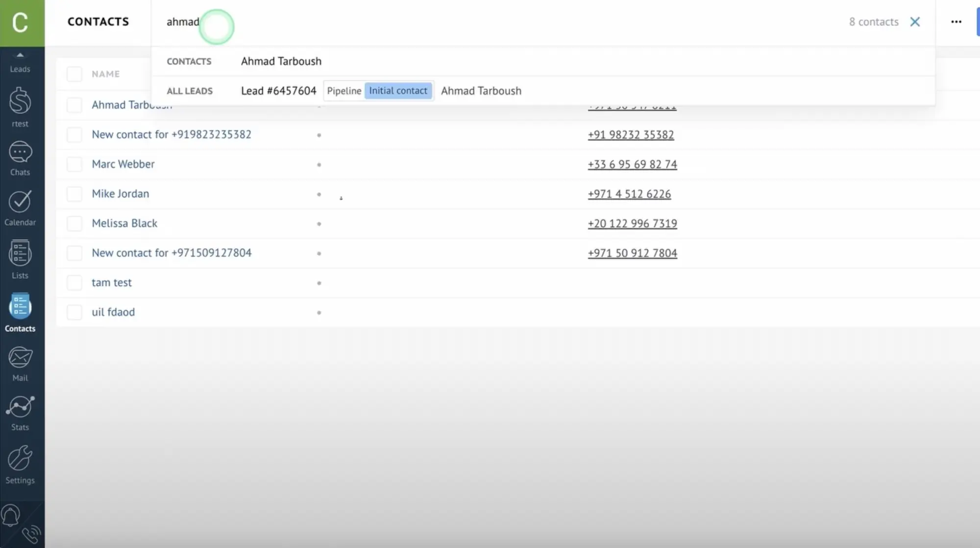Click Ahmad Tarboush name in lead suggestion
This screenshot has height=548, width=980.
coord(481,91)
